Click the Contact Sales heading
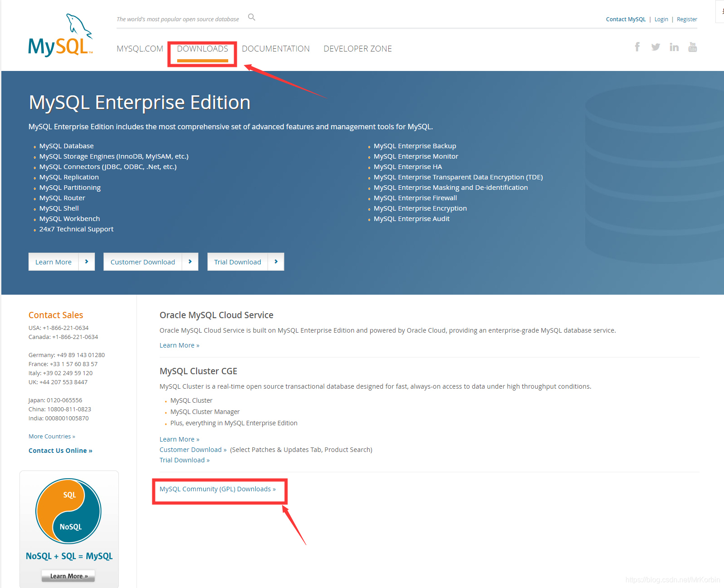This screenshot has width=724, height=588. click(x=56, y=315)
